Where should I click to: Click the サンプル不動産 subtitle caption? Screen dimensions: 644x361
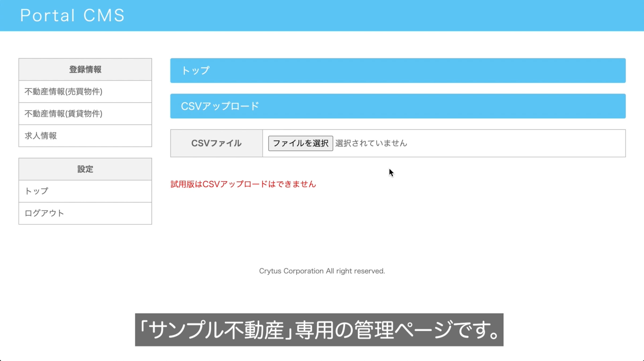click(x=319, y=330)
